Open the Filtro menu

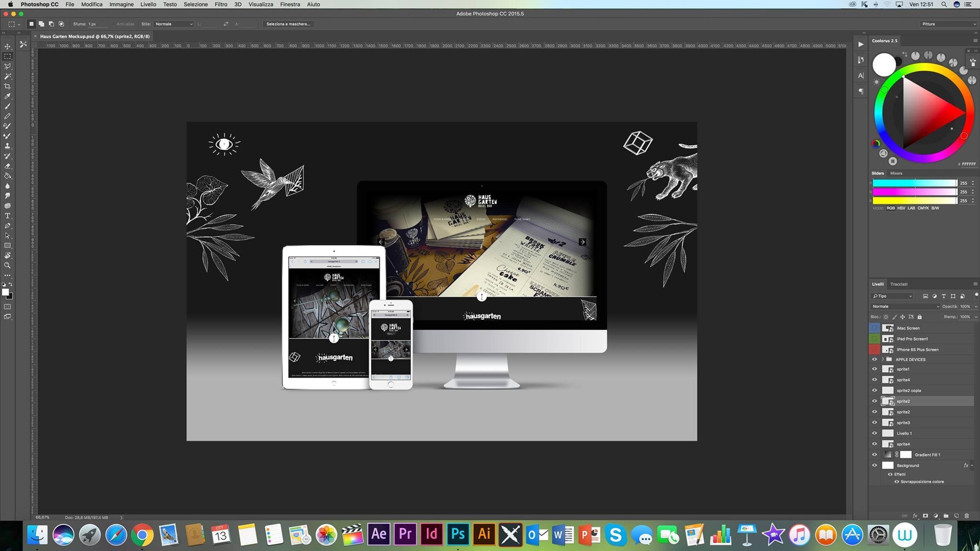pyautogui.click(x=221, y=4)
